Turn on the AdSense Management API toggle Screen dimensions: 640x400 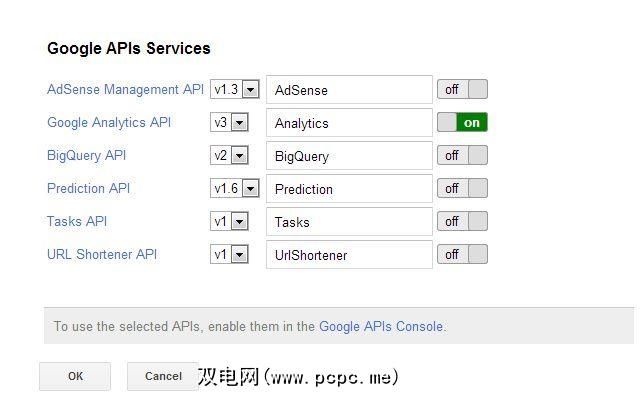(462, 90)
